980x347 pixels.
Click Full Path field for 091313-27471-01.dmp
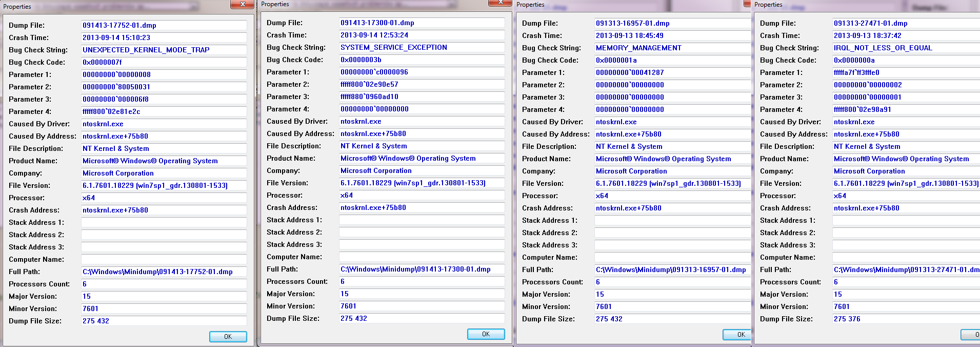click(906, 269)
